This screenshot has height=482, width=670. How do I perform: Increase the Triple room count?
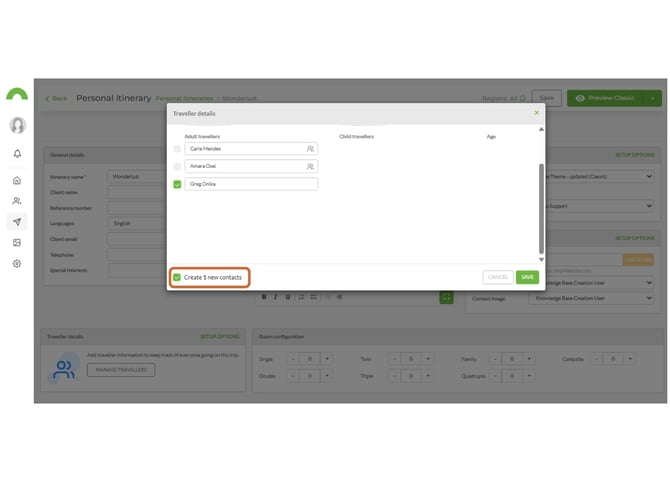click(428, 376)
